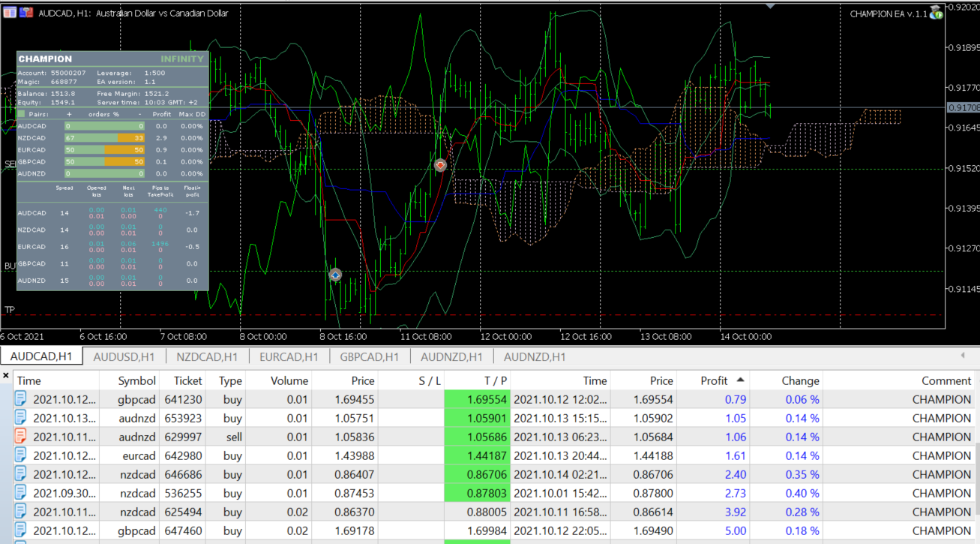Toggle the green Pairs checkbox in CHAMPION panel

pos(22,114)
